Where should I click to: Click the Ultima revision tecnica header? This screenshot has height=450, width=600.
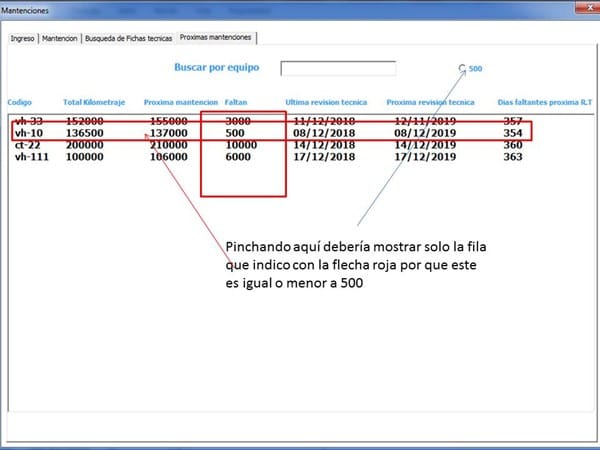(326, 102)
